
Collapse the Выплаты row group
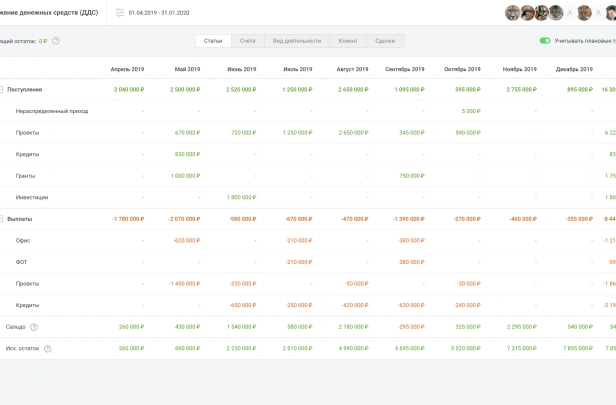pyautogui.click(x=1, y=219)
